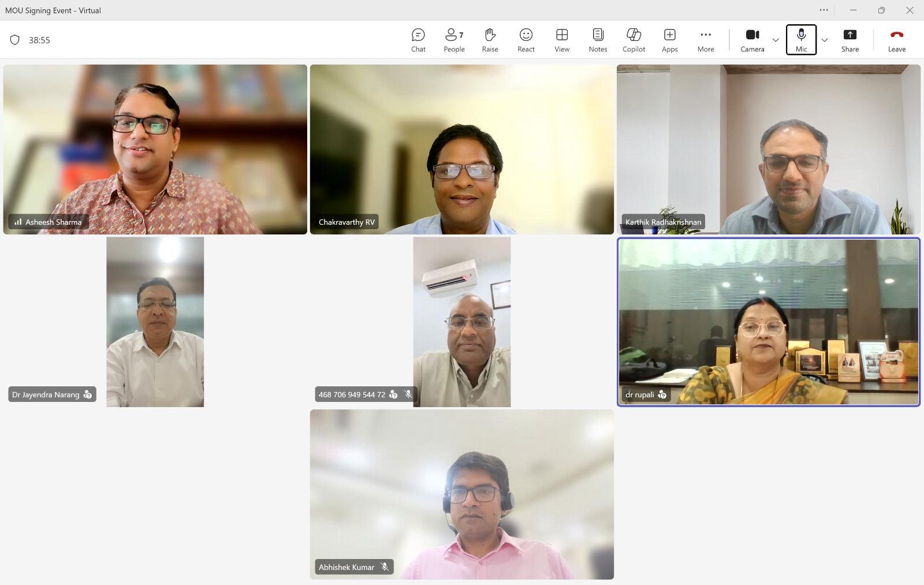Launch Copilot in the meeting

coord(634,40)
